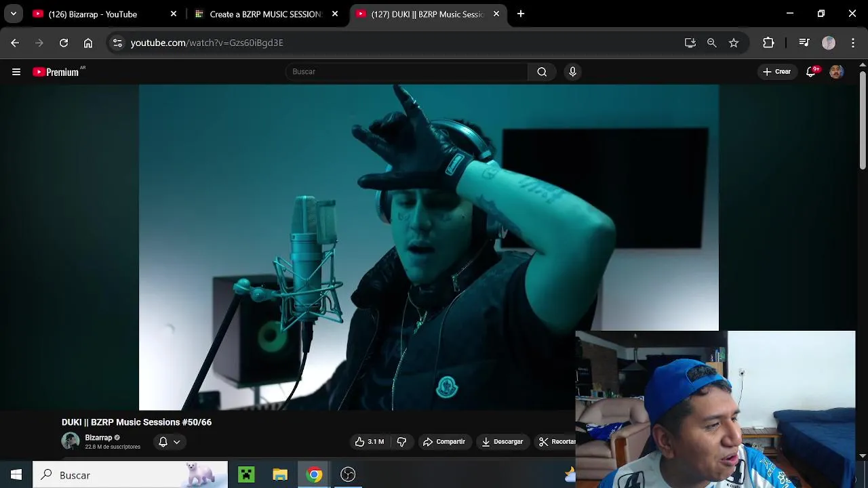Click the Recortar clip button
Screen dimensions: 868x488
click(x=556, y=442)
